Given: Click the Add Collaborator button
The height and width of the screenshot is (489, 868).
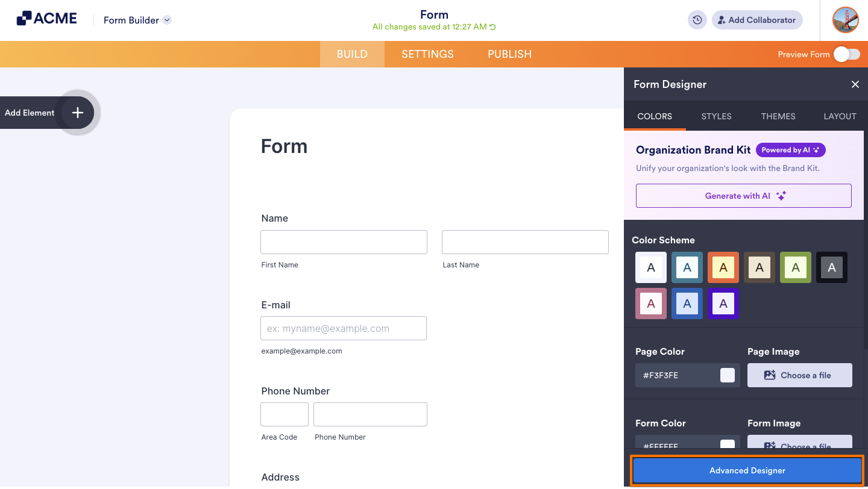Looking at the screenshot, I should (756, 20).
